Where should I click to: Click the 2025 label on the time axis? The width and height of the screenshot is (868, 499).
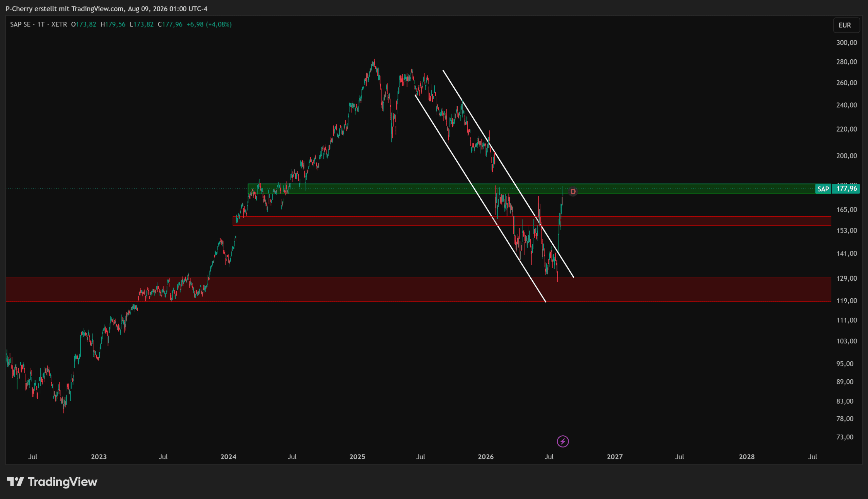(x=357, y=457)
